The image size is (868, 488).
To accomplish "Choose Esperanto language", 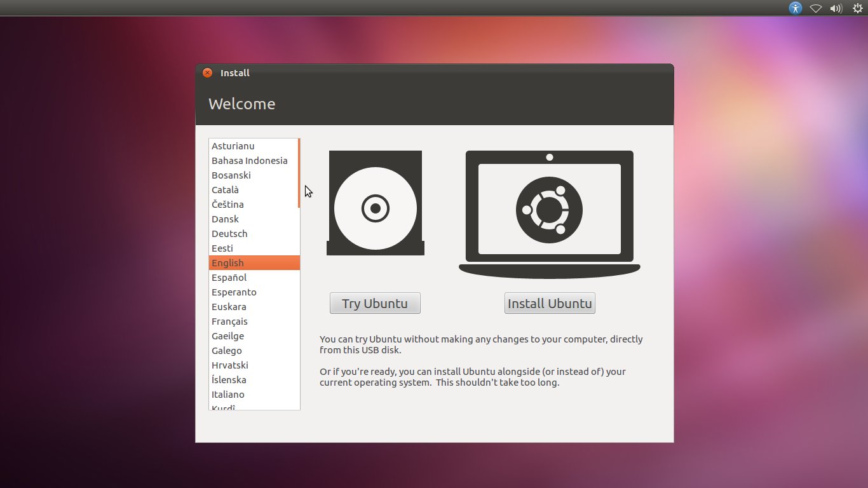I will [x=254, y=292].
